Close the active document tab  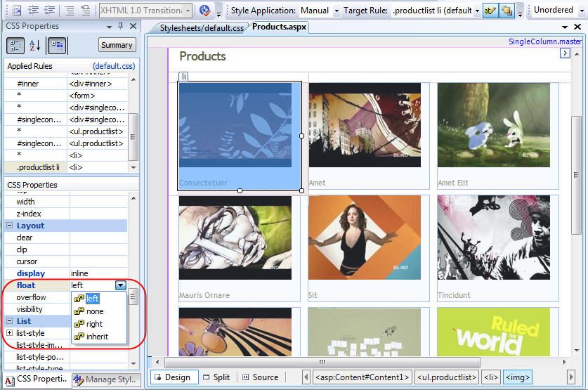pos(577,27)
